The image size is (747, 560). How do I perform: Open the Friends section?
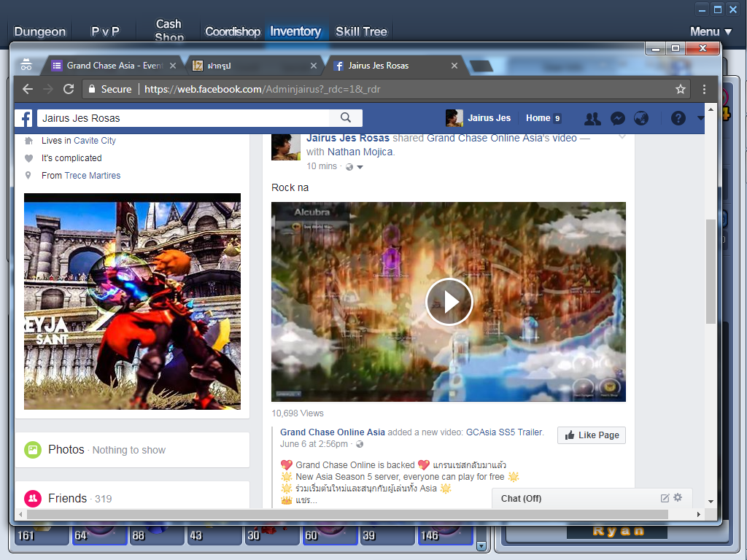68,499
